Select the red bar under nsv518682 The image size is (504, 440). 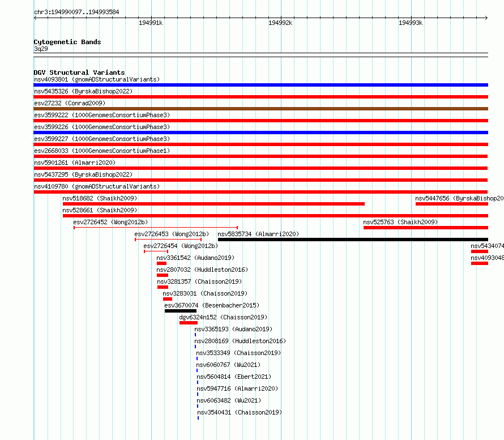[x=213, y=204]
